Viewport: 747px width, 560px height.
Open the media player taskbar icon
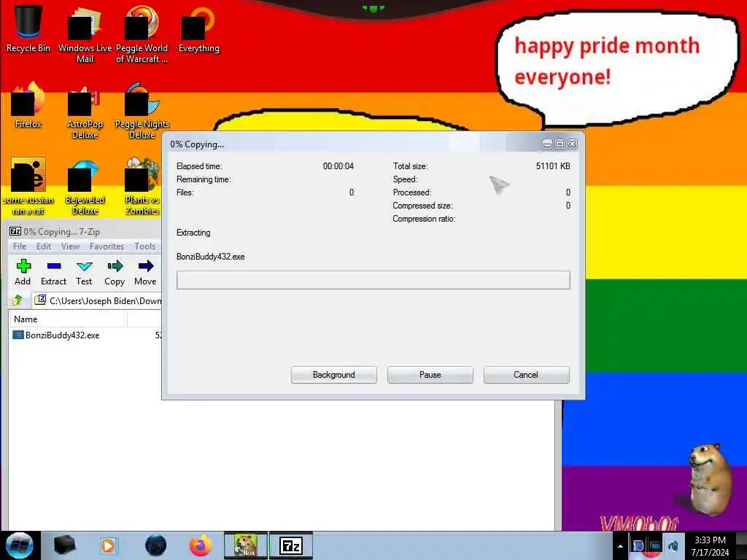pos(108,545)
